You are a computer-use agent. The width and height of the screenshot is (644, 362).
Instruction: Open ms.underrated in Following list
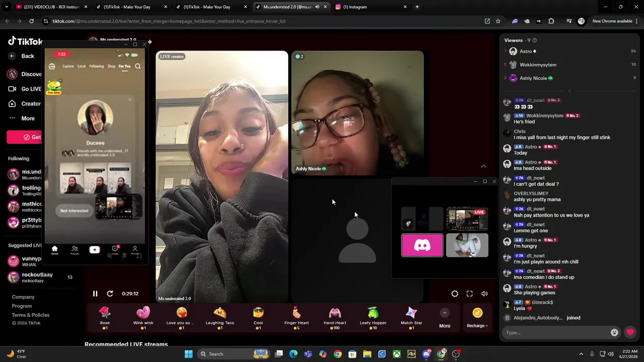pyautogui.click(x=25, y=174)
